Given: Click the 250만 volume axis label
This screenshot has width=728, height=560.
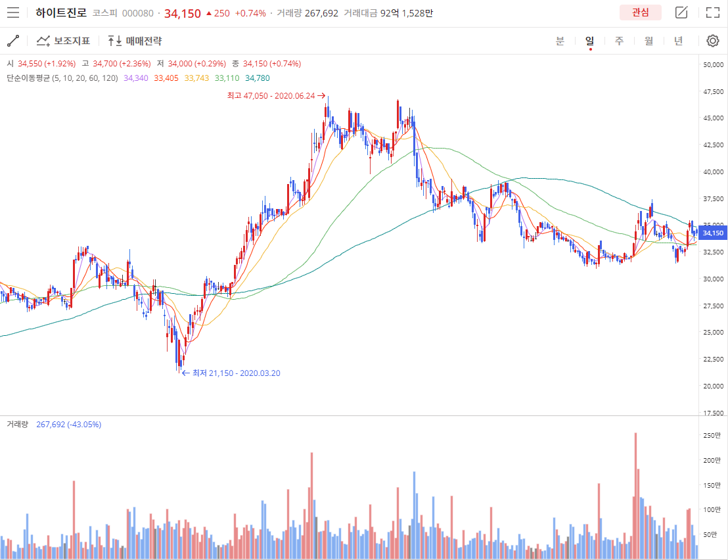Looking at the screenshot, I should [712, 435].
